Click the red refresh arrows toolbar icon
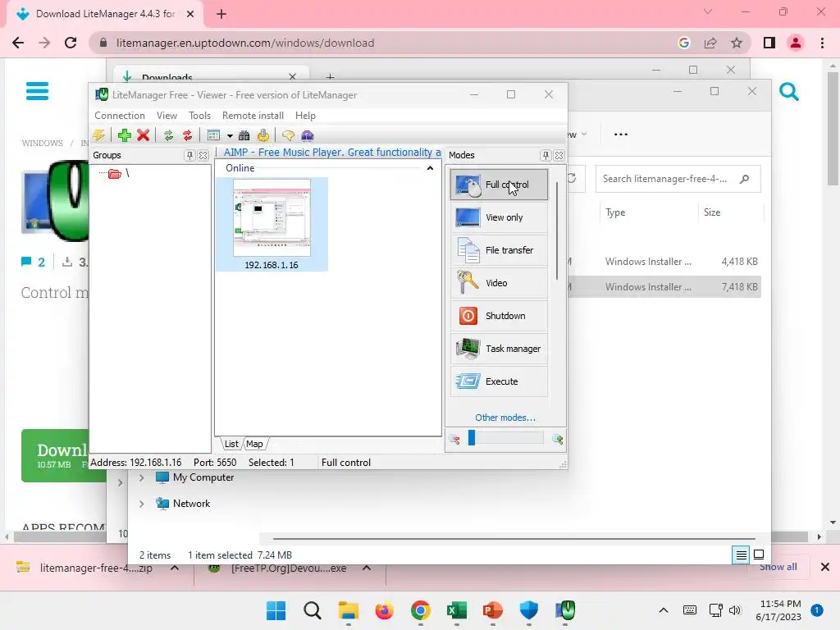 [188, 135]
